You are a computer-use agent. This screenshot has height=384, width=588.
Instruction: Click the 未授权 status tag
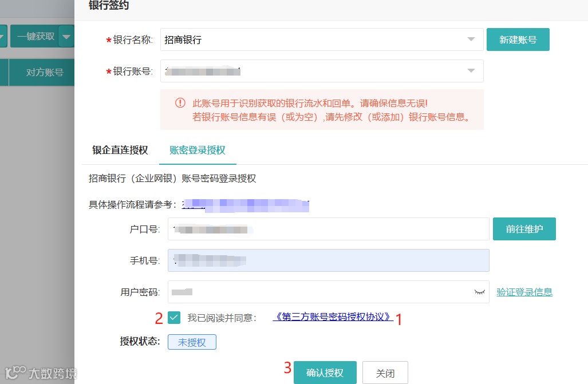(192, 342)
